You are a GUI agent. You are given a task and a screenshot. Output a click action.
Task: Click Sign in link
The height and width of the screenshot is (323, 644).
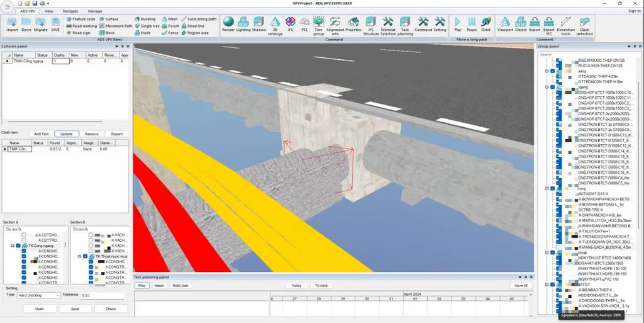(x=634, y=11)
